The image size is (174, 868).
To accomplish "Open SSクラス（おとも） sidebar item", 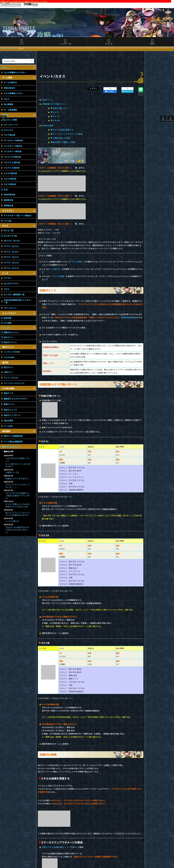I will [12, 241].
